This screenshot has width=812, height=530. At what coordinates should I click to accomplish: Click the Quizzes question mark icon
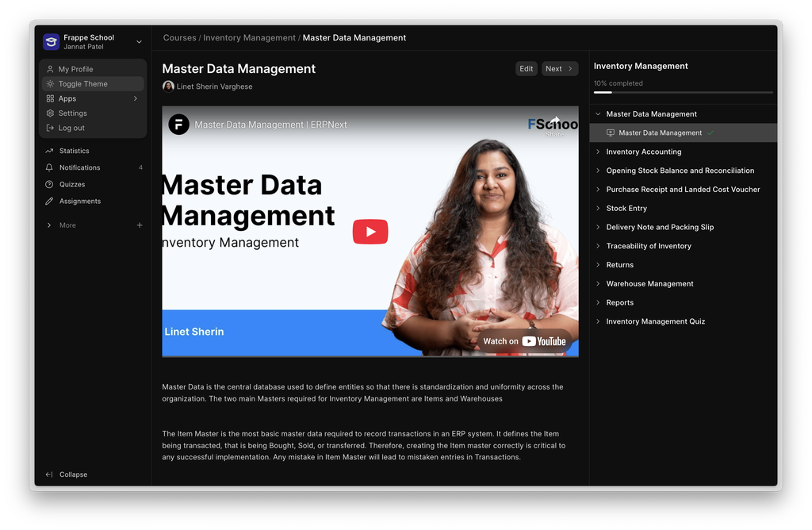point(49,184)
